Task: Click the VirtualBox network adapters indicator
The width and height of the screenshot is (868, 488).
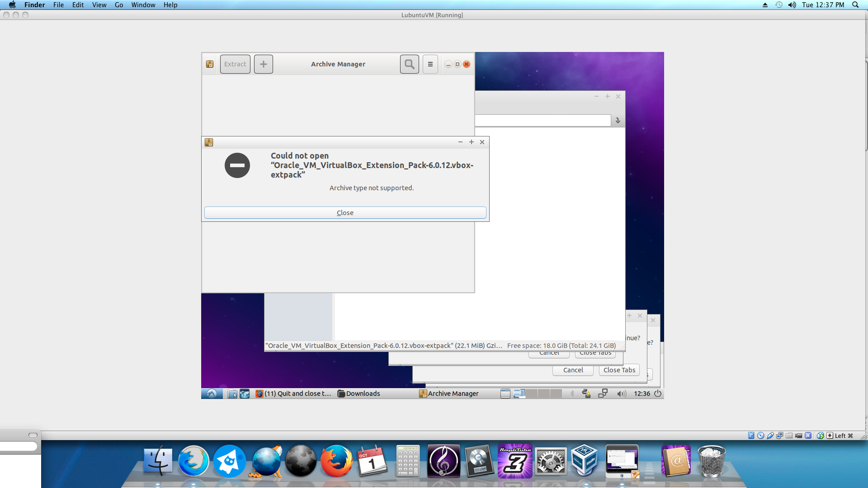Action: pyautogui.click(x=779, y=436)
